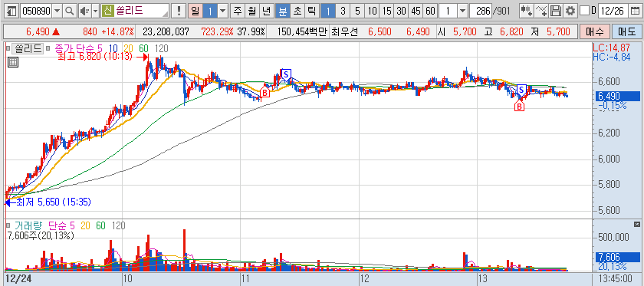Click the date field 12/26
Viewport: 644px width, 286px height.
tap(613, 11)
